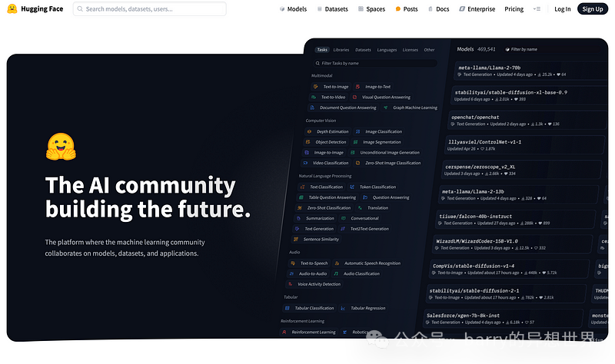Click the Question Answering task label
Screen dimensions: 615x364
click(391, 197)
